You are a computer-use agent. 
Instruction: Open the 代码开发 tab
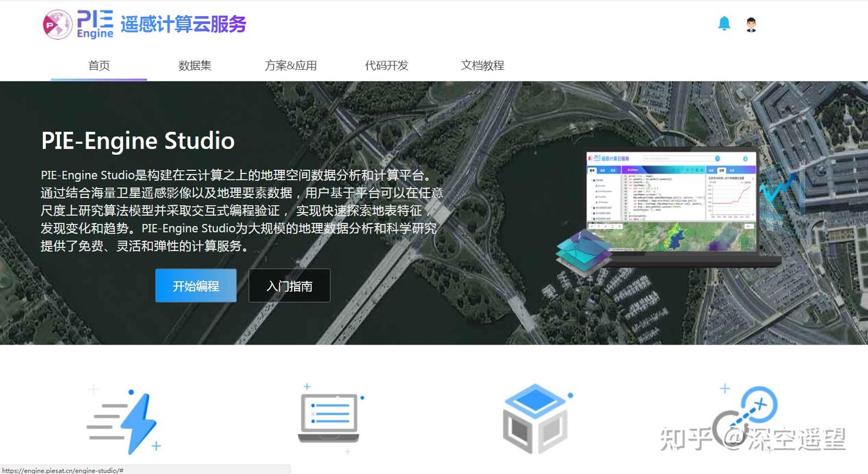click(386, 66)
